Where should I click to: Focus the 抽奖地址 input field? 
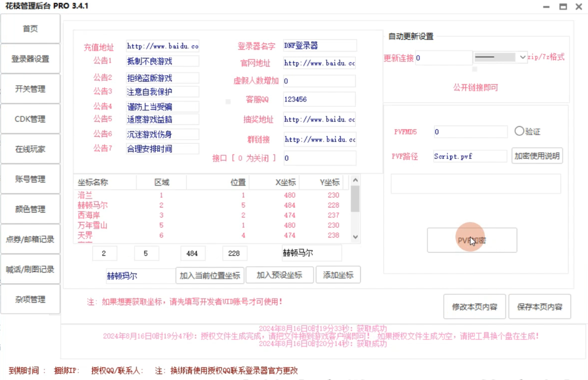(320, 119)
